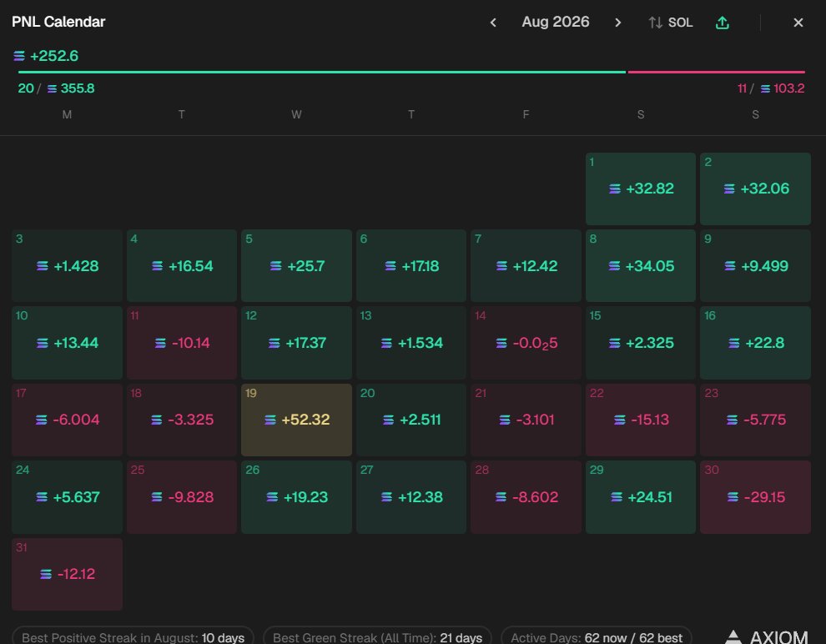Viewport: 826px width, 644px height.
Task: Click day 5 showing +25.7
Action: (296, 266)
